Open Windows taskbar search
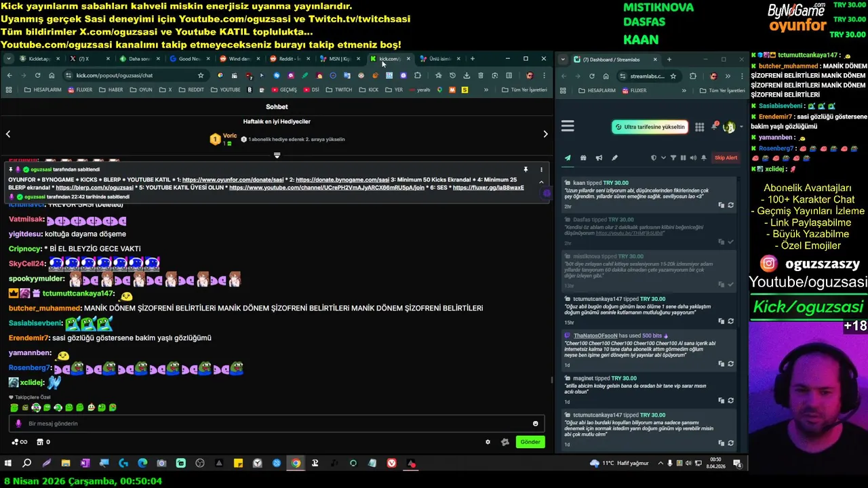868x488 pixels. point(27,464)
